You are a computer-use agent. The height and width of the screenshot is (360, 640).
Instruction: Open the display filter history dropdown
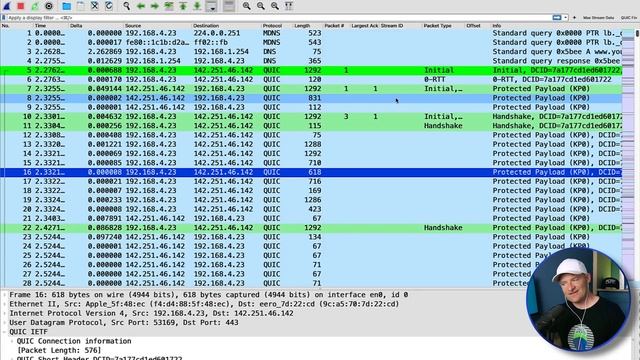pyautogui.click(x=565, y=18)
